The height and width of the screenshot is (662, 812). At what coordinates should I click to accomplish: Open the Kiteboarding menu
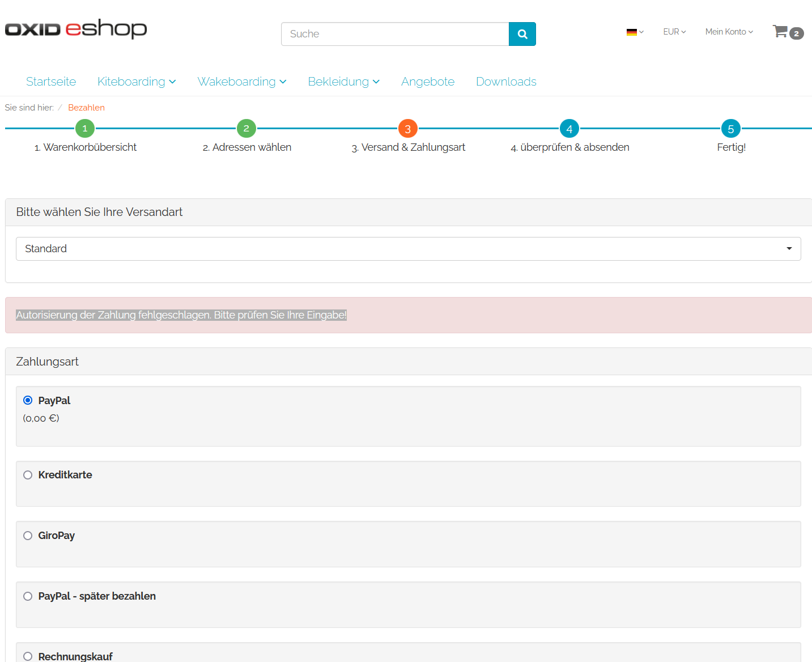pos(137,82)
